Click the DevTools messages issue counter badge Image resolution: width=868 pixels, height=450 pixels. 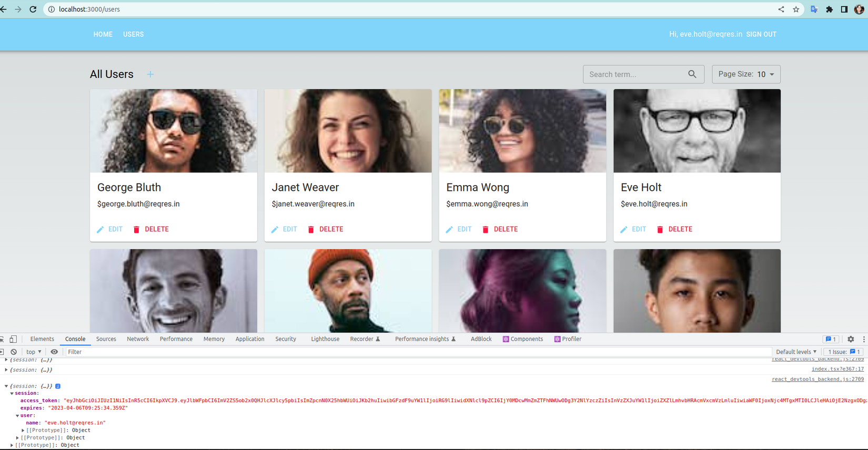831,339
